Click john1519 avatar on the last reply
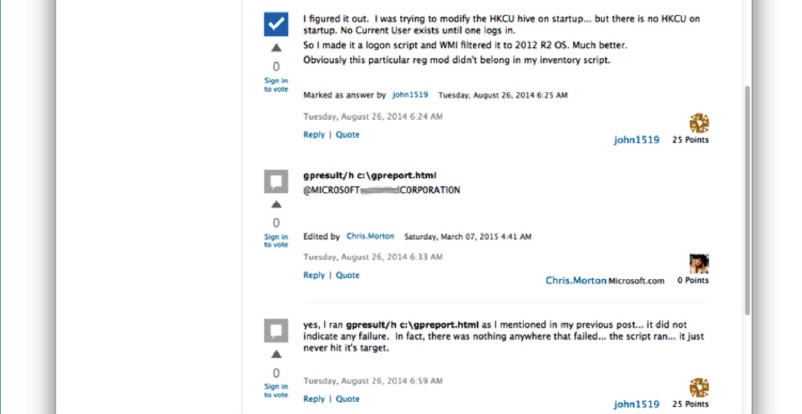This screenshot has height=414, width=802. pyautogui.click(x=699, y=388)
